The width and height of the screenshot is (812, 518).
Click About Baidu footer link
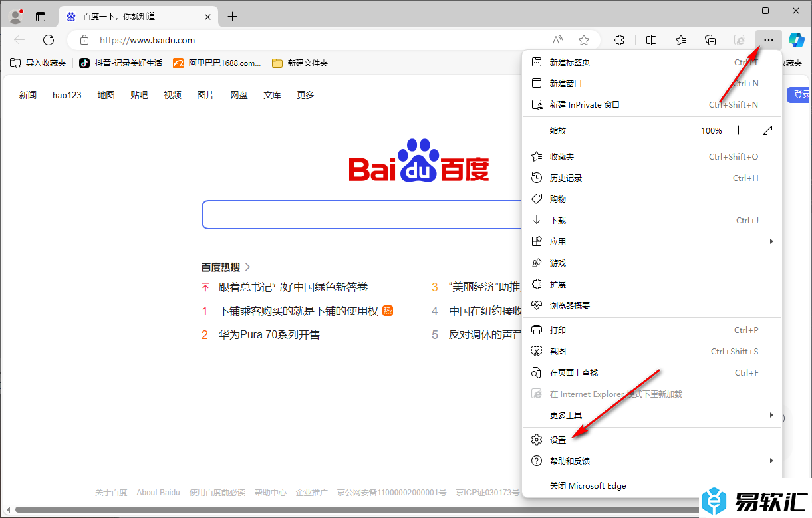pyautogui.click(x=158, y=493)
